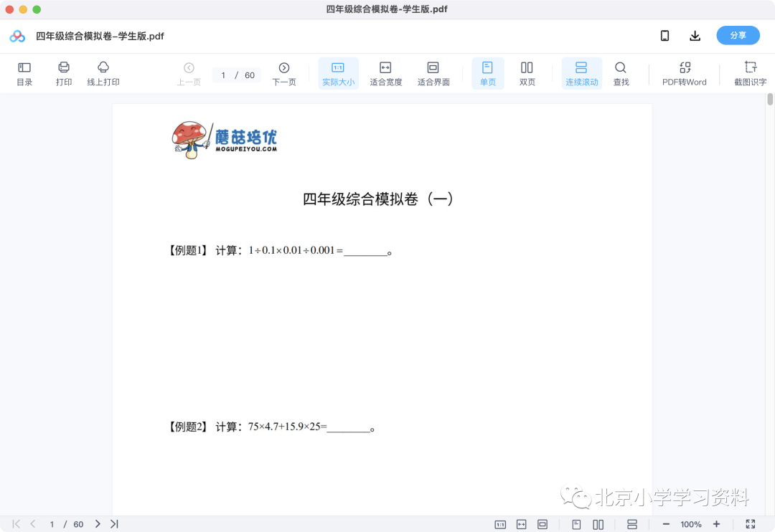Click the 蘑菇培优 logo in the document
Screen dimensions: 775x532
click(225, 141)
